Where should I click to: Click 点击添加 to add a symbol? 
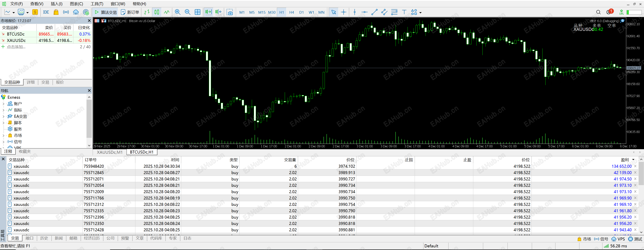click(16, 47)
